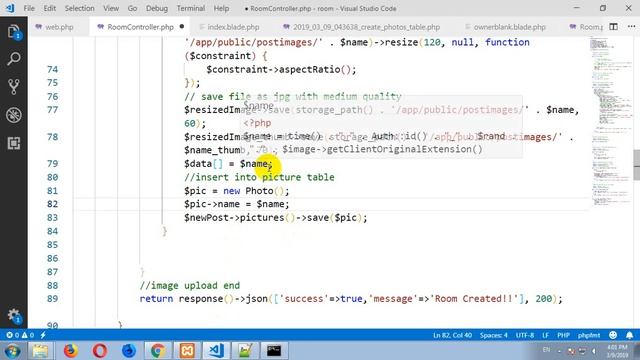Viewport: 640px width, 360px height.
Task: Click line number 74 in the gutter
Action: (52, 69)
